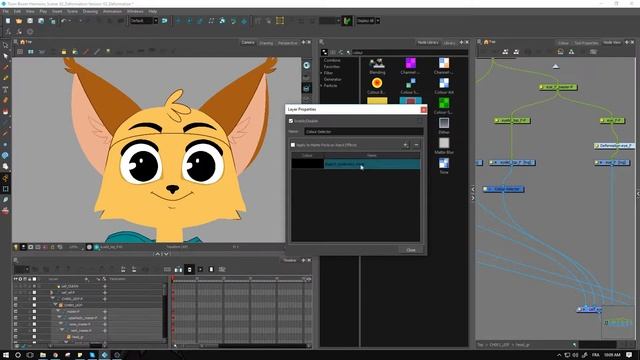Switch to the Library tab

click(449, 43)
